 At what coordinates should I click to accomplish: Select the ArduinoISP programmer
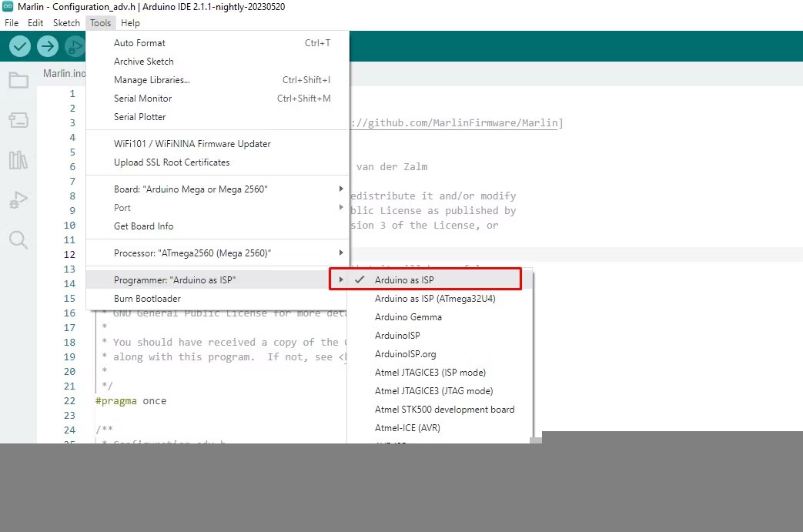440,336
